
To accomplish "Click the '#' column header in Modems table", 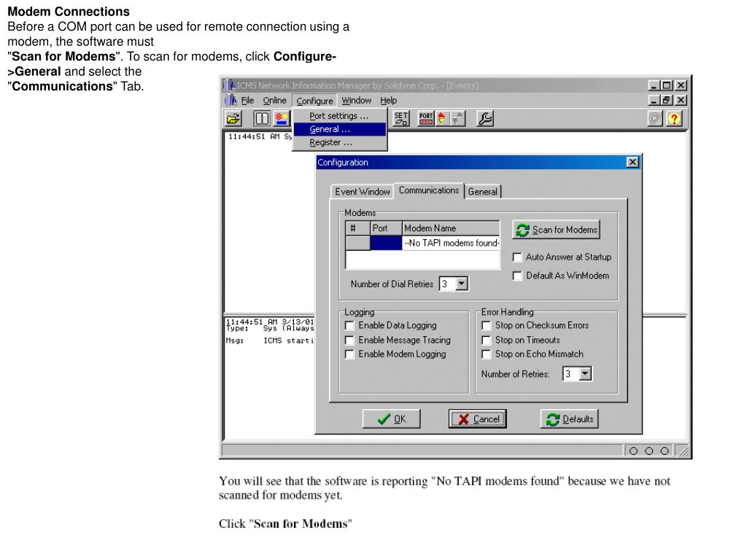I will point(357,228).
